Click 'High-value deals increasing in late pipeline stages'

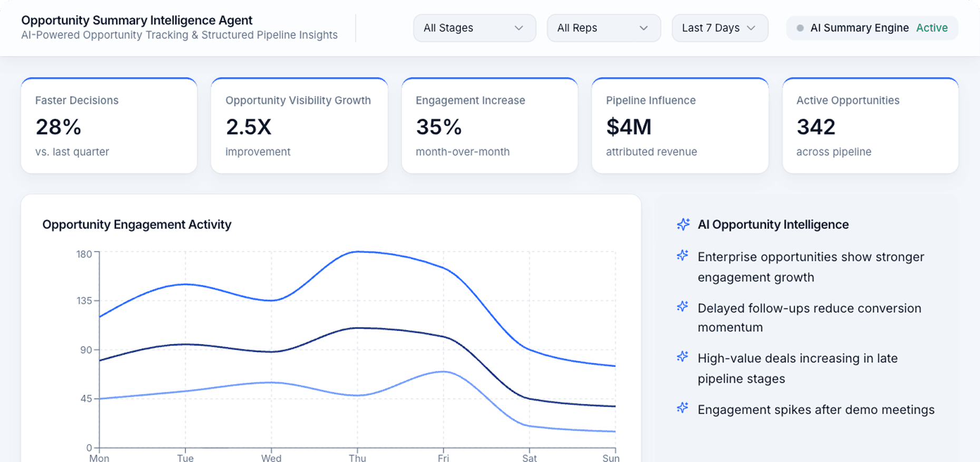(798, 368)
